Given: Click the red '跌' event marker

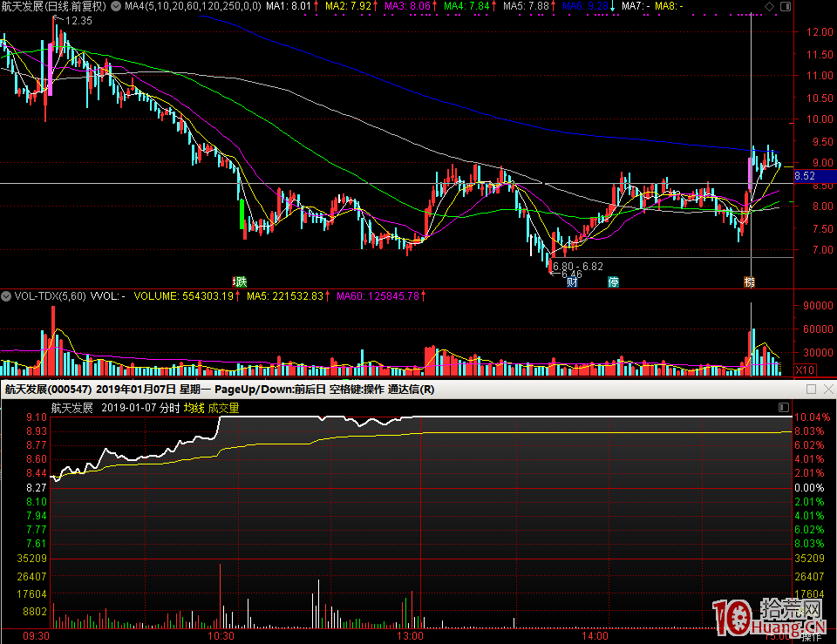Looking at the screenshot, I should click(x=240, y=281).
